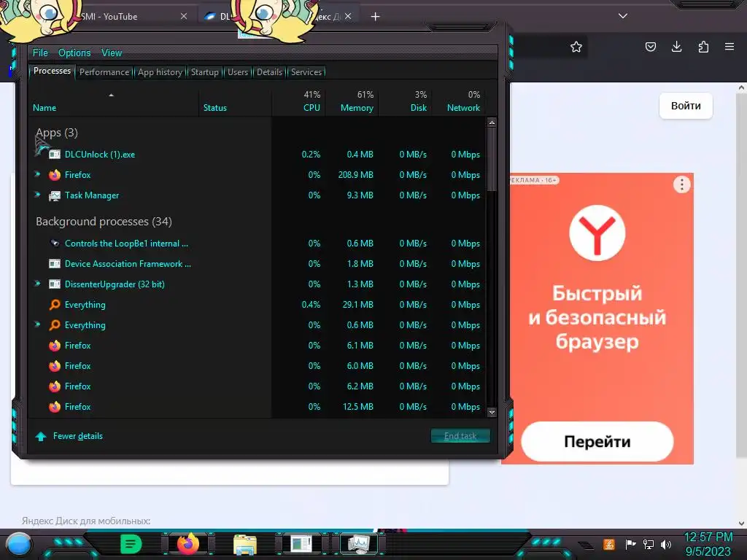Click the process list scrollbar thumb
The height and width of the screenshot is (560, 747).
coord(492,160)
